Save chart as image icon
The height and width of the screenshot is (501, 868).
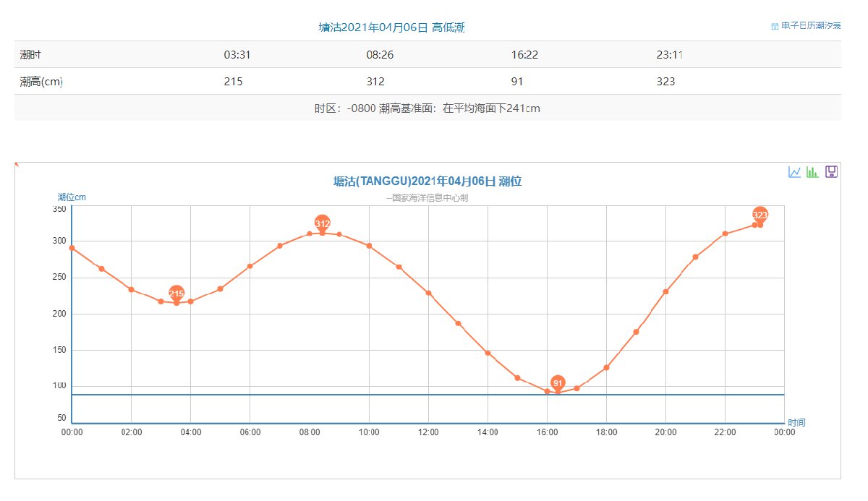pyautogui.click(x=831, y=172)
